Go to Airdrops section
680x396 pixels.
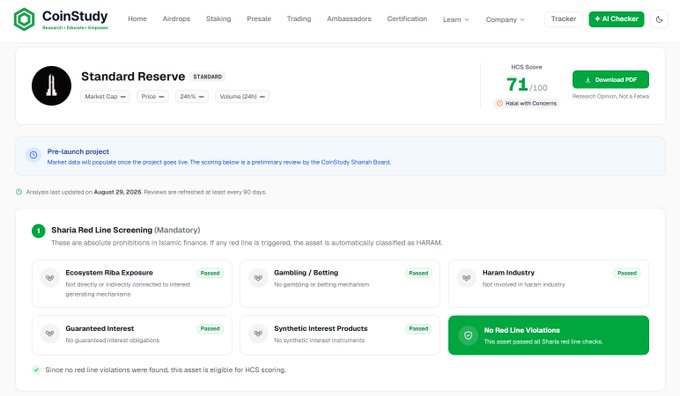coord(176,19)
